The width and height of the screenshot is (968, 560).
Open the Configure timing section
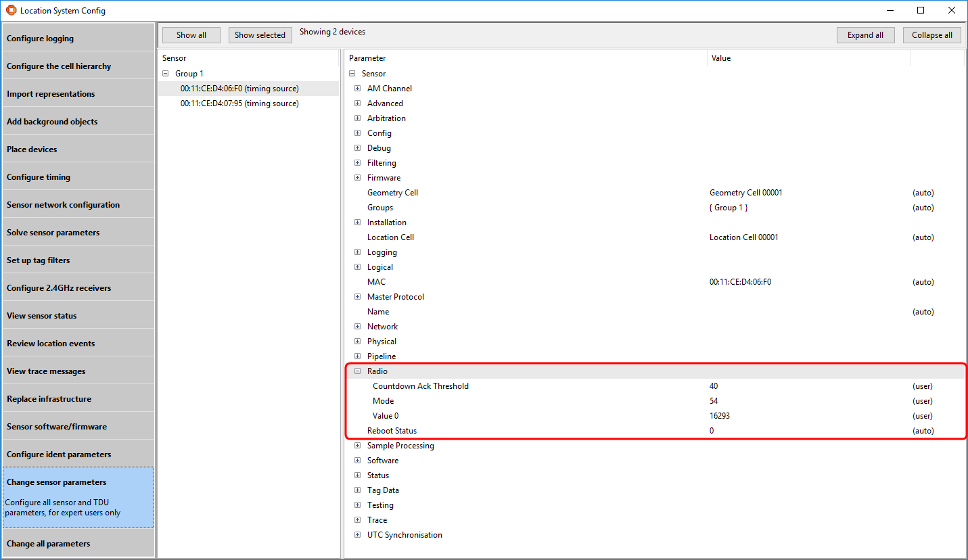tap(78, 176)
